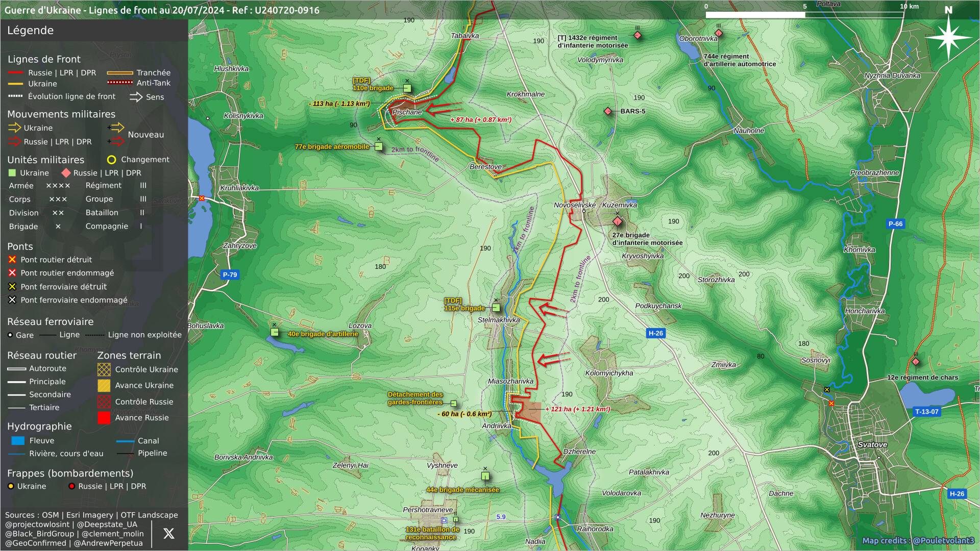Click the 44e brigade mécanisée unit marker
The width and height of the screenshot is (980, 551).
tap(485, 477)
